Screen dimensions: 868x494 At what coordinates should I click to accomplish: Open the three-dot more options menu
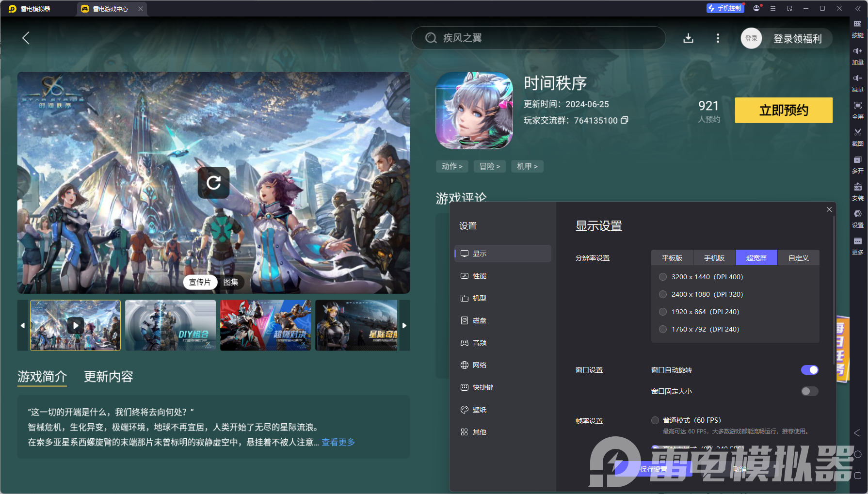click(718, 38)
